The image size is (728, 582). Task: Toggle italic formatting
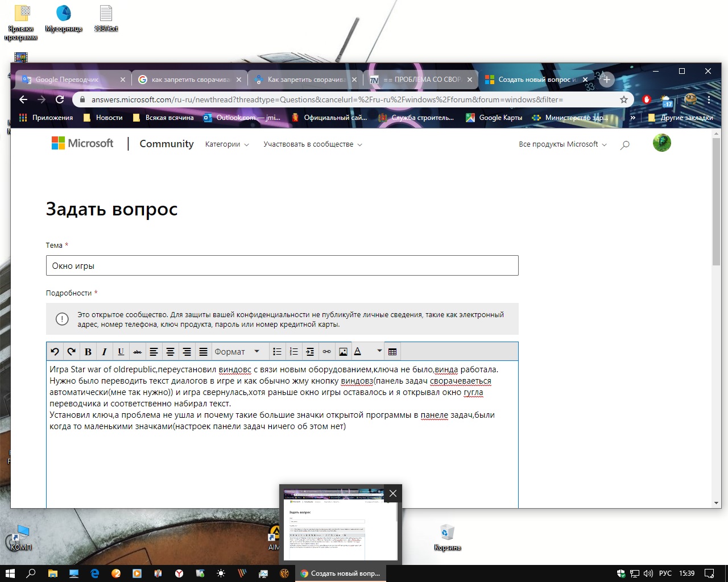tap(105, 352)
